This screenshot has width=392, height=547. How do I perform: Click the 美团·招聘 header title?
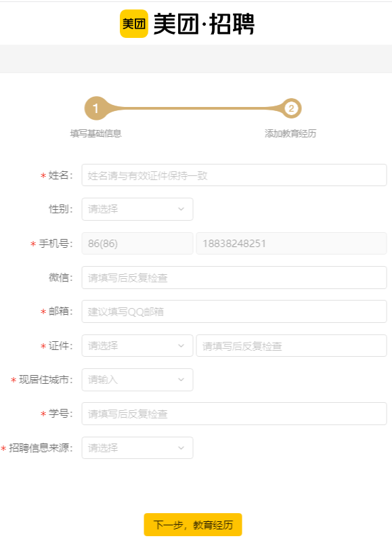coord(204,24)
